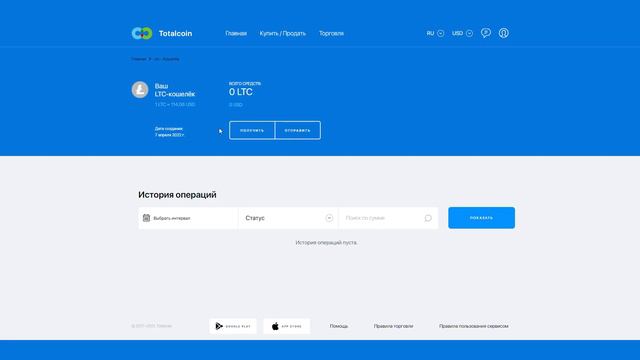Screen dimensions: 640x360
Task: Click the Totalcoin logo icon
Action: pos(142,33)
